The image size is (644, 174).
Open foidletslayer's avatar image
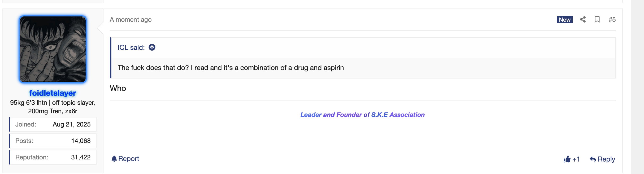[x=53, y=49]
